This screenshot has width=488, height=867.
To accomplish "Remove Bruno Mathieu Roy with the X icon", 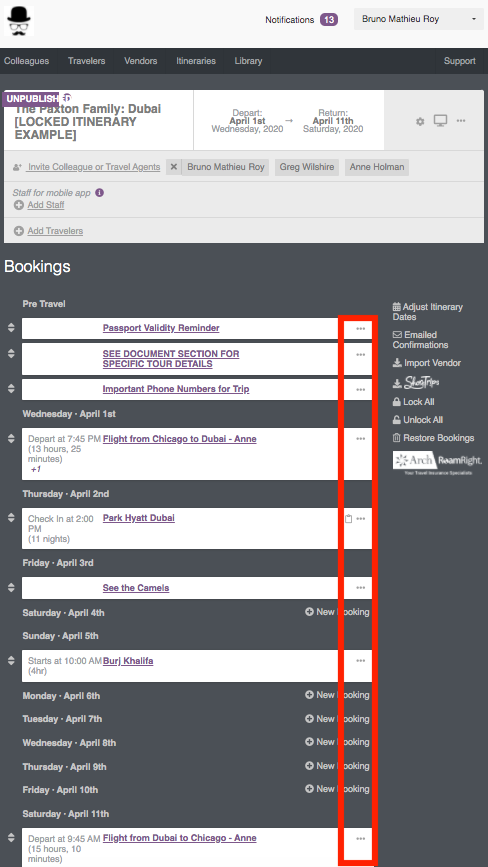I will [174, 166].
